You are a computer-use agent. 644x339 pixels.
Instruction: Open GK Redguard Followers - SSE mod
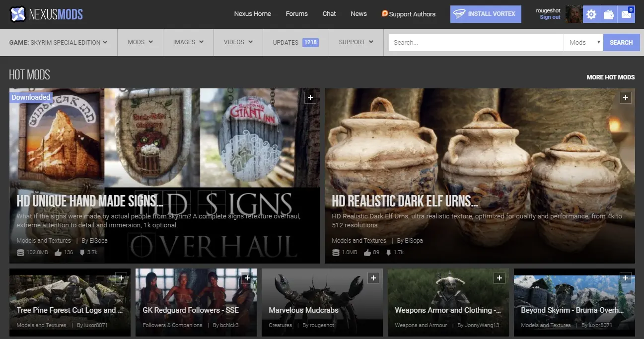tap(191, 310)
